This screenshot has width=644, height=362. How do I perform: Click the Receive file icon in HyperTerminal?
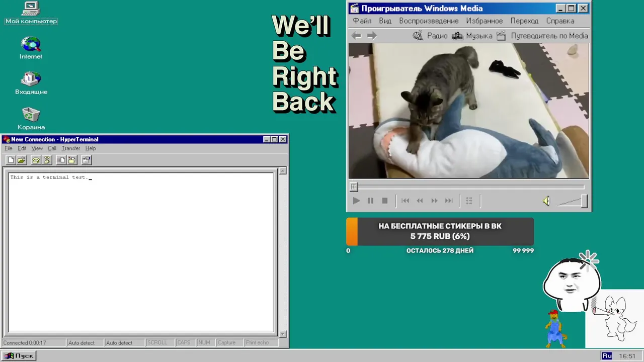(x=72, y=160)
